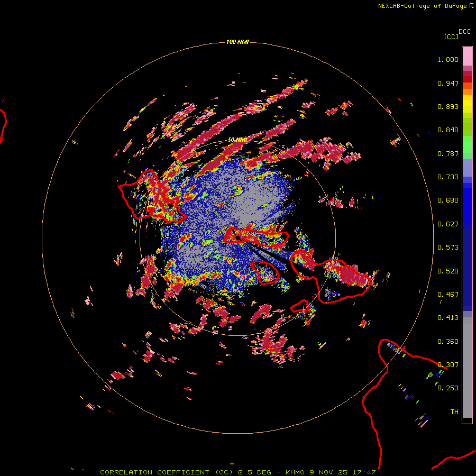Select the 0.253 scale value
This screenshot has height=476, width=476.
(x=448, y=388)
